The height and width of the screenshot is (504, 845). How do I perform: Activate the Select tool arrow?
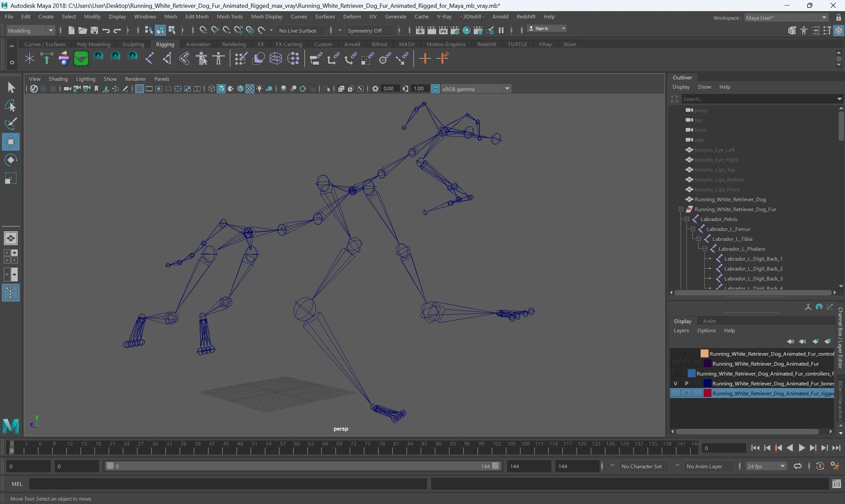pos(10,88)
